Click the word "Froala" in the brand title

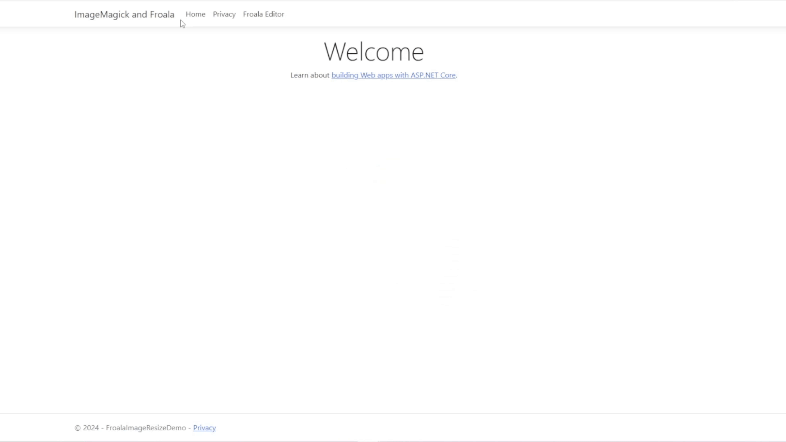click(x=162, y=14)
